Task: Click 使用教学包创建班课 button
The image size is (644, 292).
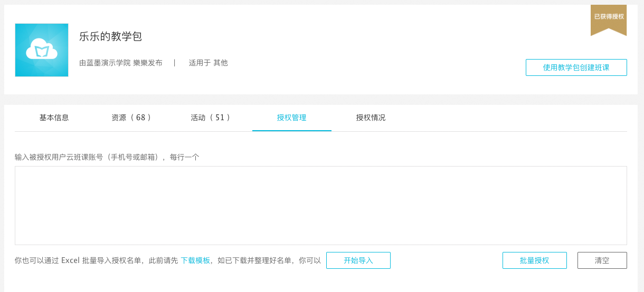Action: [x=576, y=67]
